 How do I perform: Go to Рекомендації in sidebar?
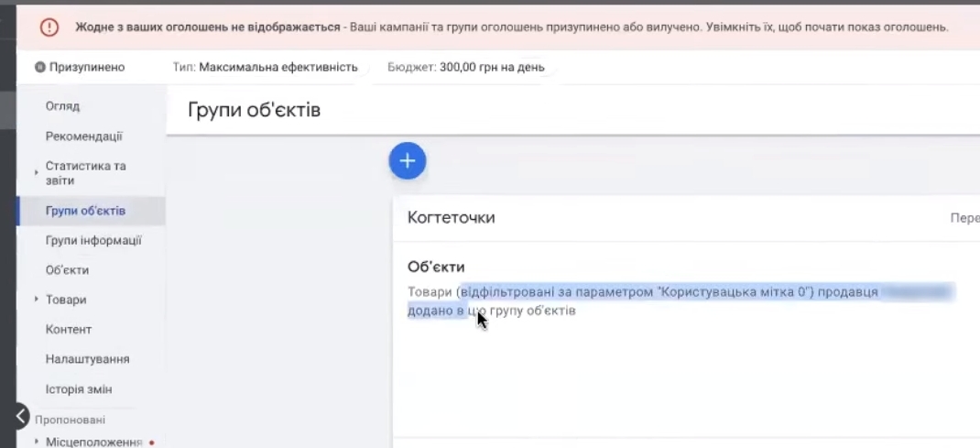coord(84,137)
